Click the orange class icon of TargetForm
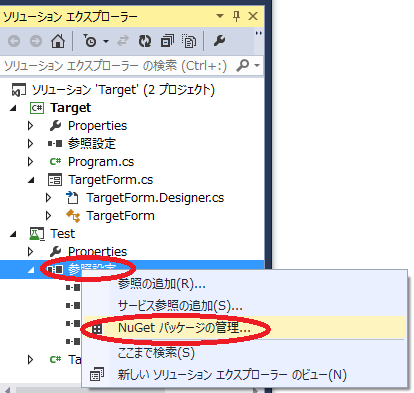This screenshot has height=393, width=414. tap(73, 216)
